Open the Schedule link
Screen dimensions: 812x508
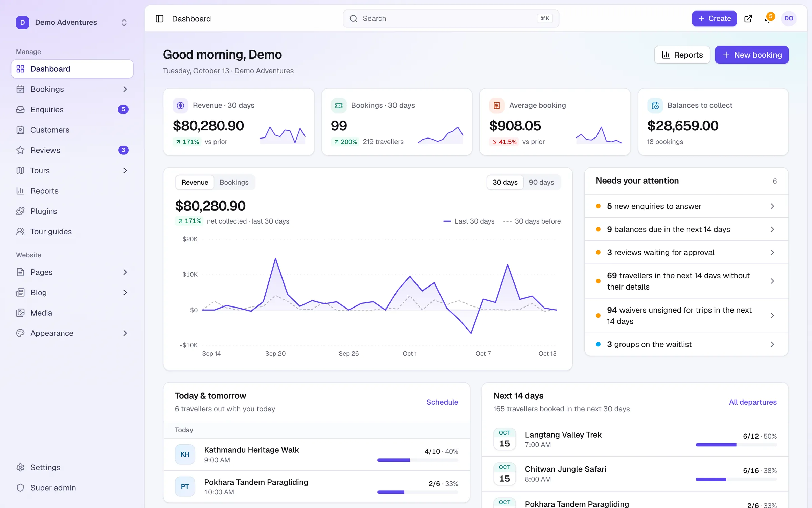coord(442,402)
